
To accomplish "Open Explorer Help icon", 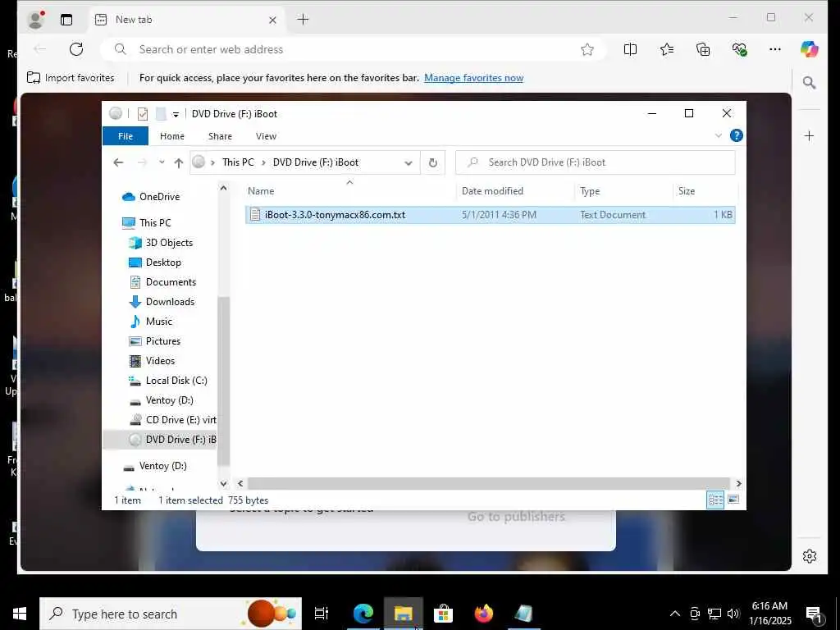I will (737, 135).
